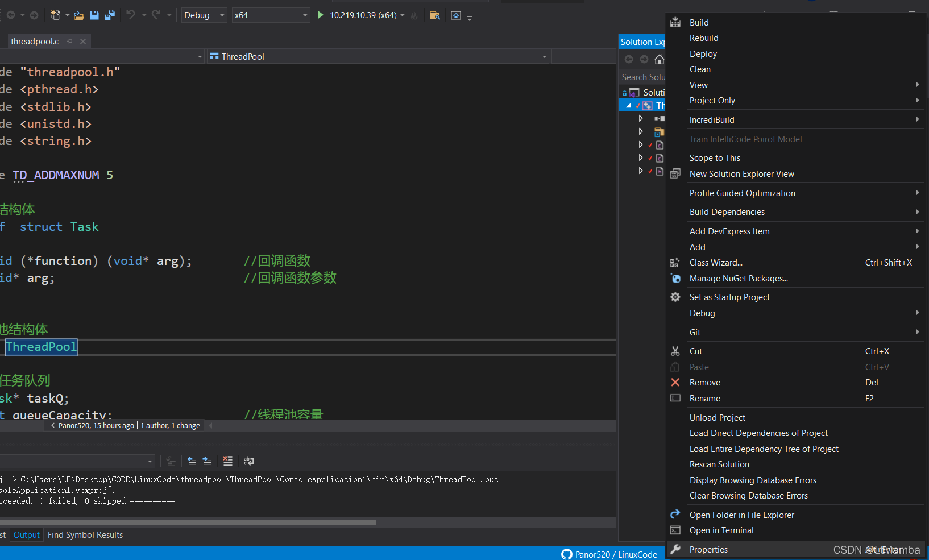This screenshot has height=560, width=929.
Task: Click the Find in Files folder icon
Action: (x=435, y=15)
